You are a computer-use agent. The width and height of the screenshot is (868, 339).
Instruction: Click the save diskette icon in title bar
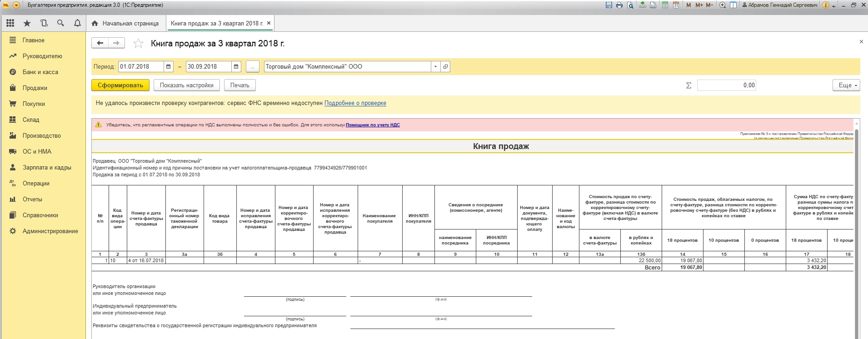click(x=609, y=5)
